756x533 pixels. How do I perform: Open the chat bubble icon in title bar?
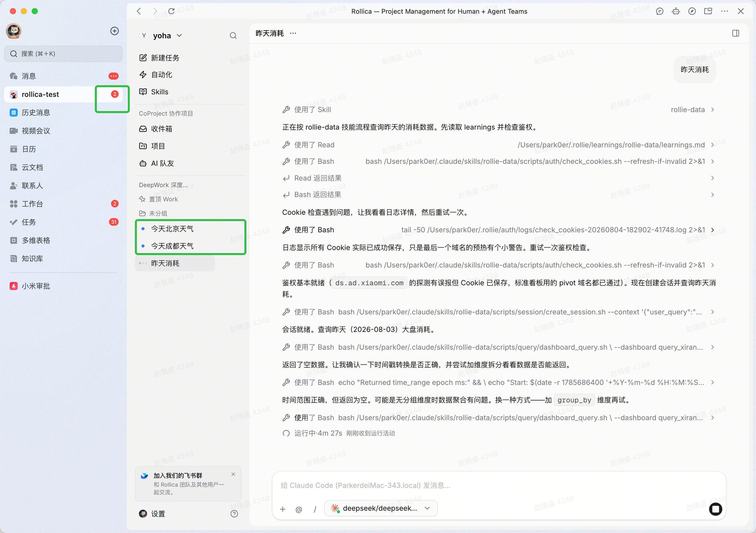[x=659, y=11]
